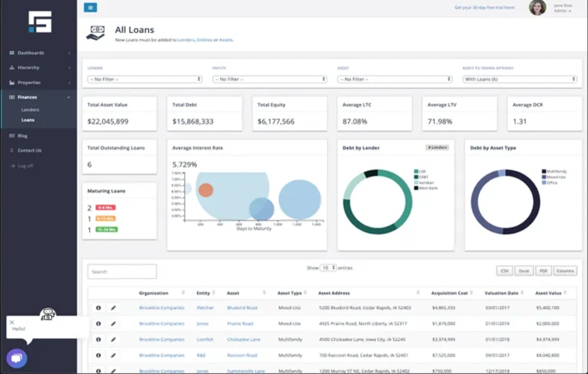Open the Entity filter dropdown

pyautogui.click(x=270, y=79)
